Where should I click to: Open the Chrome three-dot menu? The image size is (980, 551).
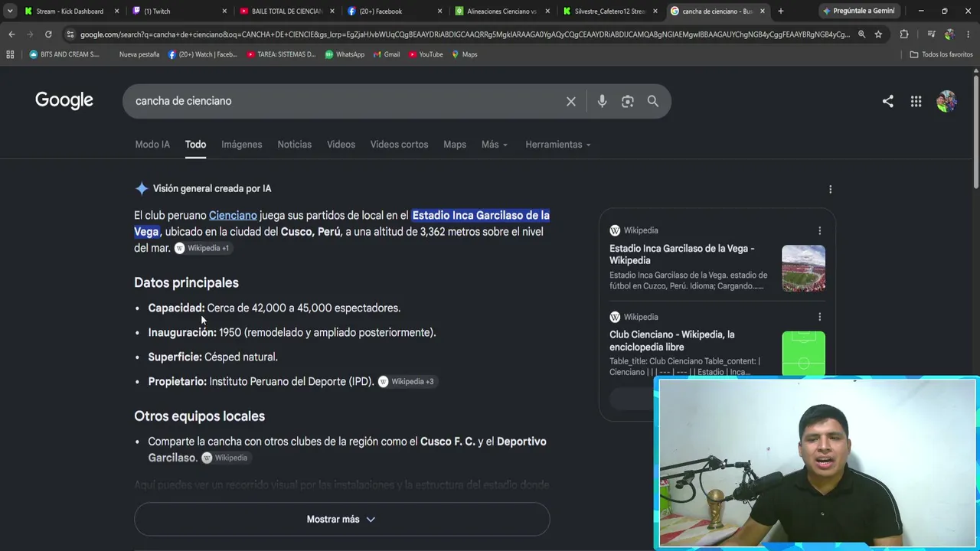tap(969, 34)
